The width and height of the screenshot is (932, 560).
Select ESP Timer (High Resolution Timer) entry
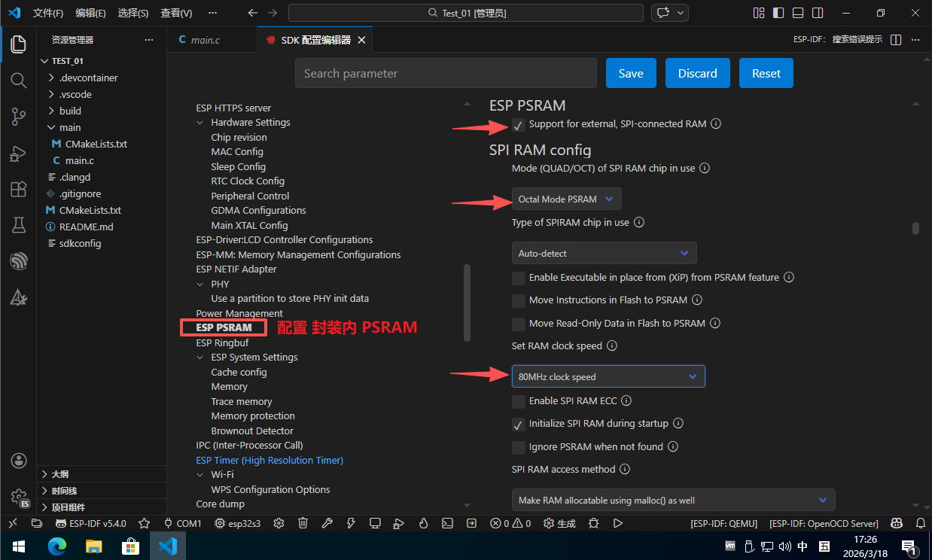(270, 460)
